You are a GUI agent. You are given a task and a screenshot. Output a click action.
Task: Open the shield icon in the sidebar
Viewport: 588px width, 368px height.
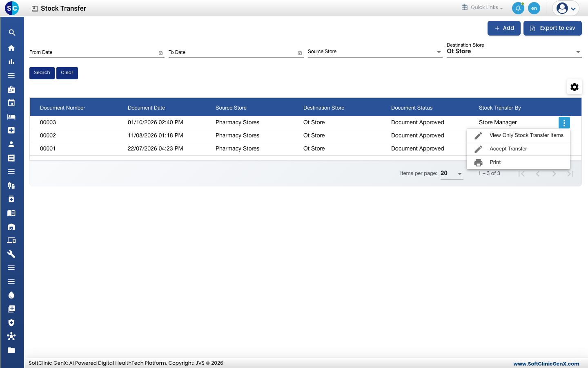tap(11, 323)
